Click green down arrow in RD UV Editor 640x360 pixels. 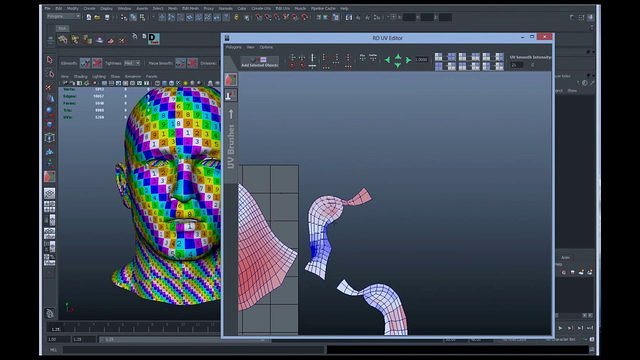pos(398,65)
